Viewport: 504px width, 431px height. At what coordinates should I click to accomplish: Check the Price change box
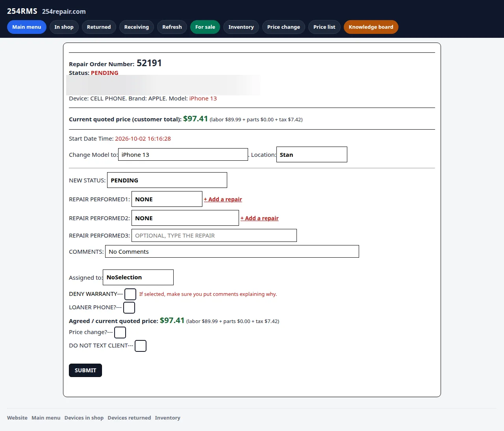coord(120,333)
